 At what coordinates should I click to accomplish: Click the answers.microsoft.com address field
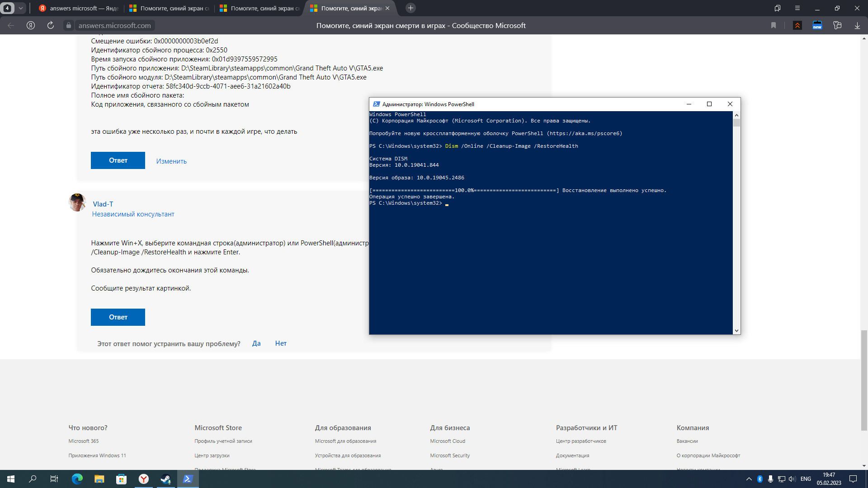pos(115,25)
